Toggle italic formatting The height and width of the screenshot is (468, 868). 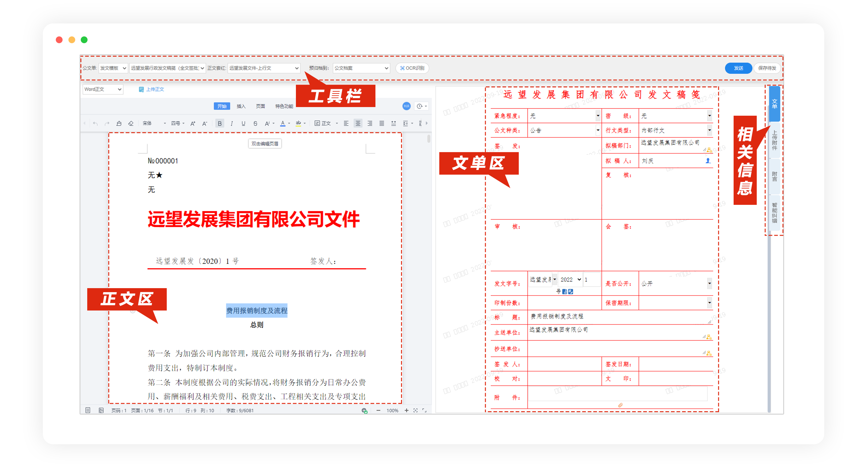click(x=231, y=123)
